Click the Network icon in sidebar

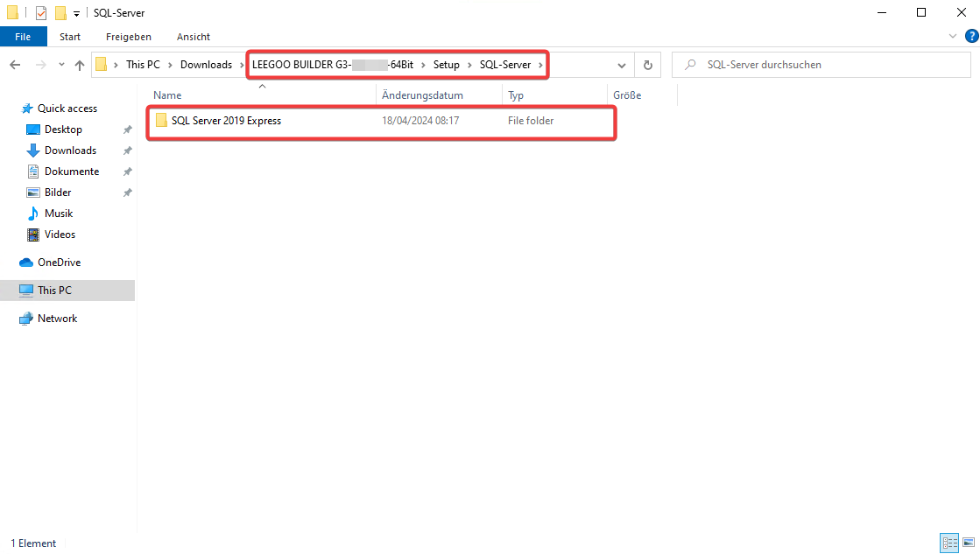25,319
